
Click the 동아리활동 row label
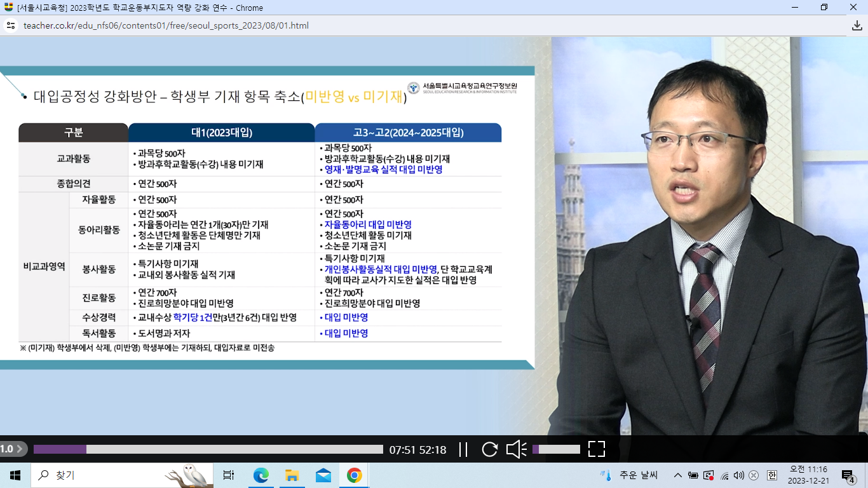click(98, 229)
